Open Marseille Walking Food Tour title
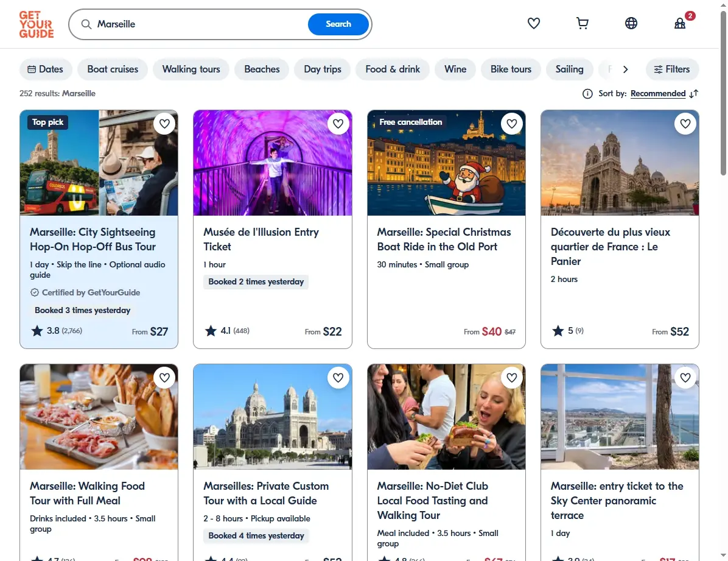Screen dimensions: 728x561 point(87,493)
